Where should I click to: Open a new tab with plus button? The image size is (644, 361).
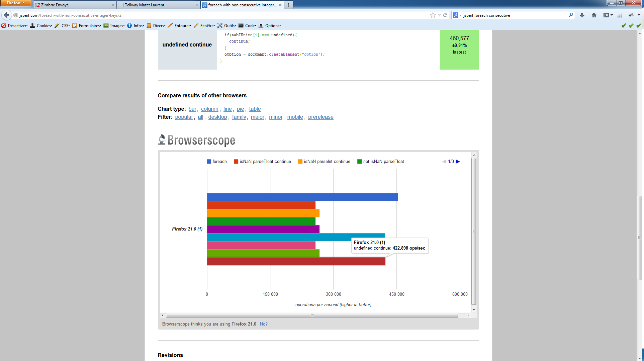pos(289,5)
